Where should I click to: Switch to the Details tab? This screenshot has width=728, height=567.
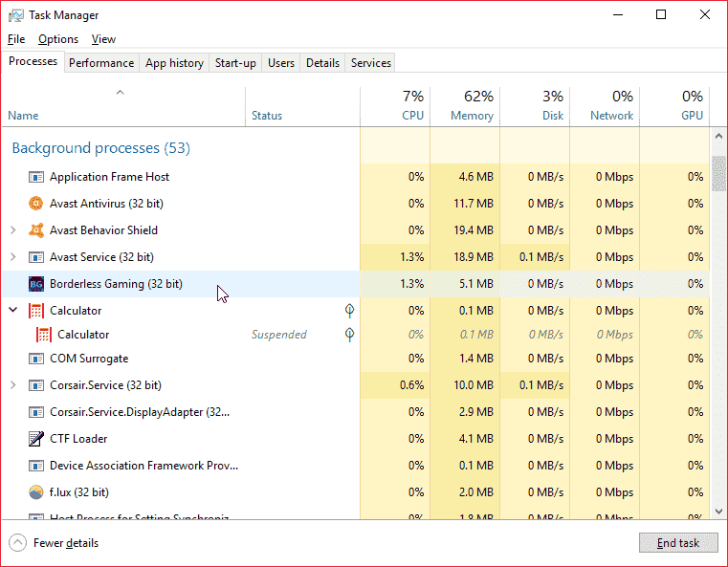click(x=322, y=63)
